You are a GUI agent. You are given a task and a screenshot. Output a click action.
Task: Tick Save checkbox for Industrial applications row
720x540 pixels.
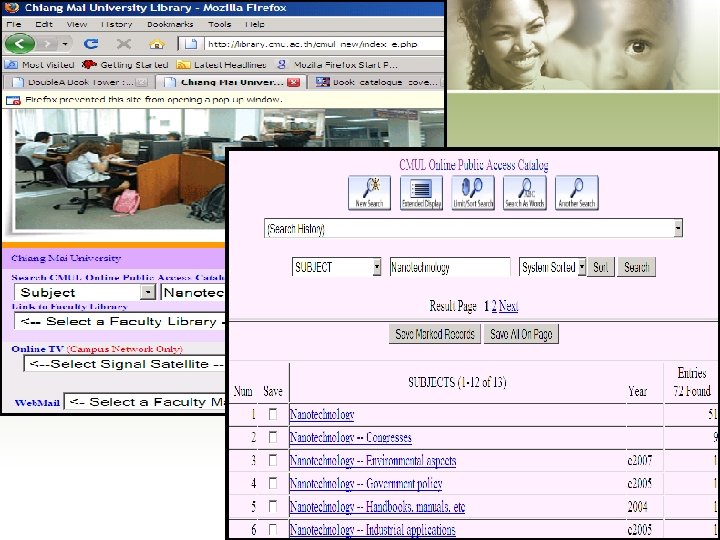[x=273, y=529]
